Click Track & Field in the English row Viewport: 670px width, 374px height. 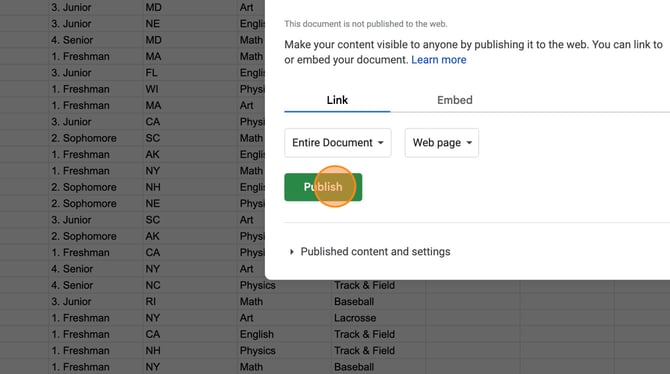(x=379, y=334)
